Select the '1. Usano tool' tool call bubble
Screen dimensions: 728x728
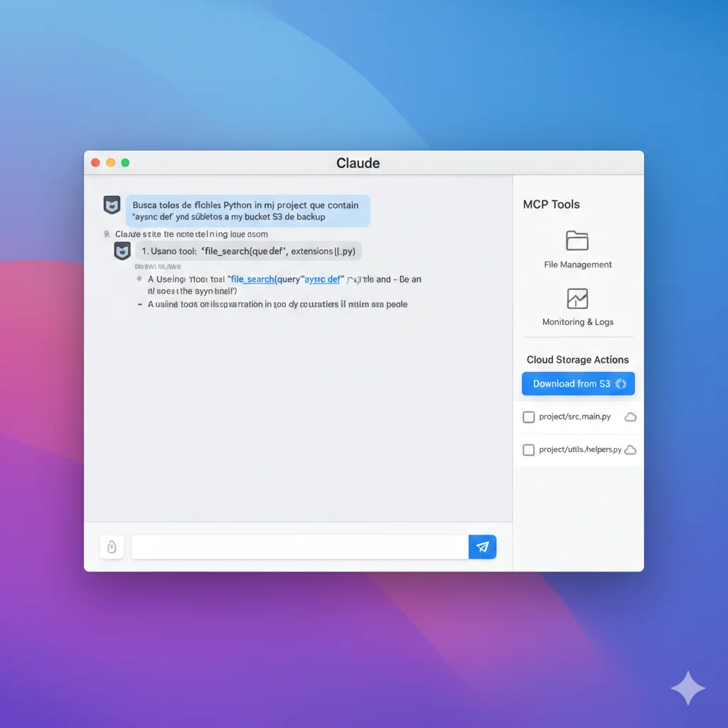pyautogui.click(x=248, y=251)
